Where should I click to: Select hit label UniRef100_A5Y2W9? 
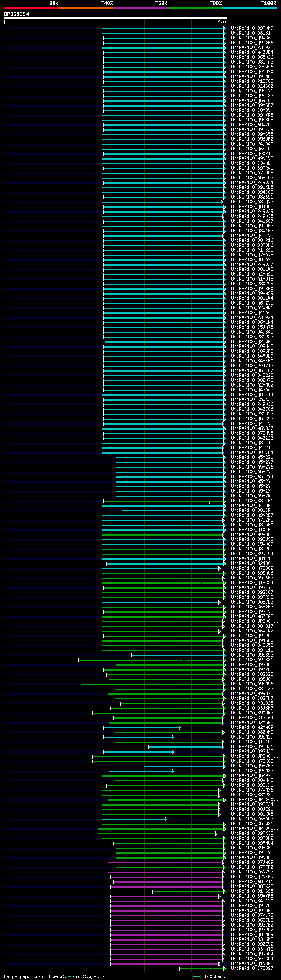[x=252, y=496]
